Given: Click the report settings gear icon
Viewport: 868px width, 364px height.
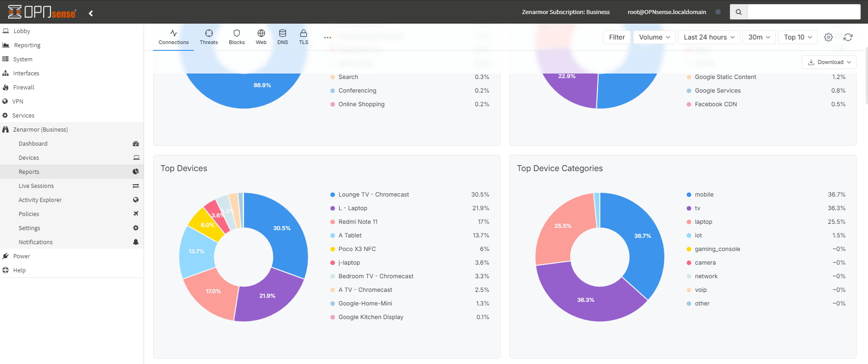Looking at the screenshot, I should 828,37.
